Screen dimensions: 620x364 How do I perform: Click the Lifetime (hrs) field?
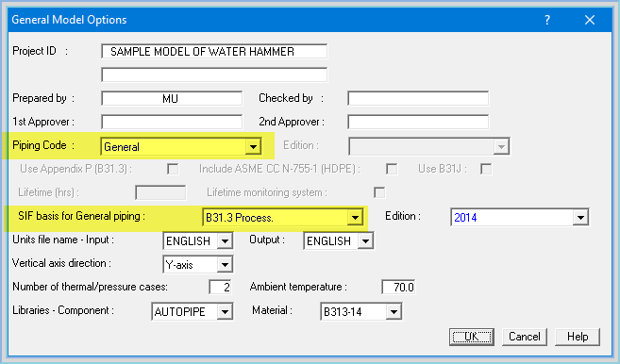point(160,193)
